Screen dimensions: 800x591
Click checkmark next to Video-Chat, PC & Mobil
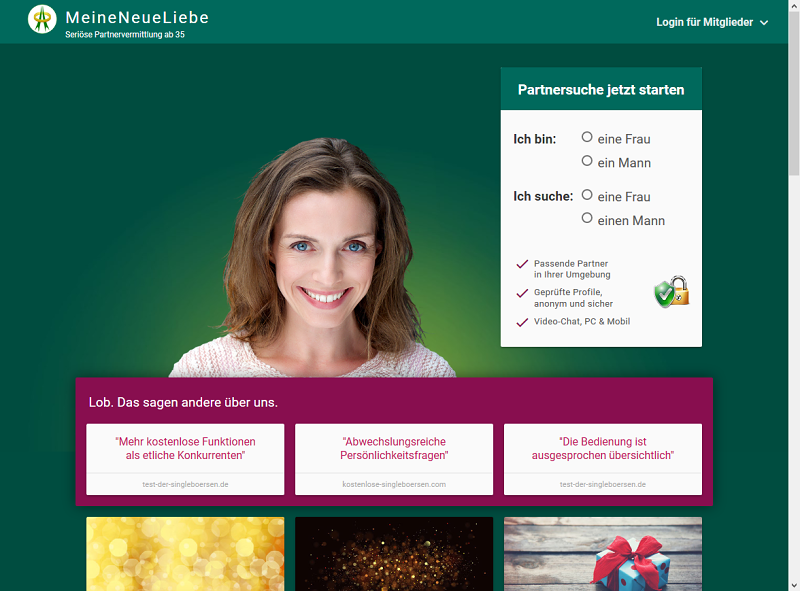(522, 322)
